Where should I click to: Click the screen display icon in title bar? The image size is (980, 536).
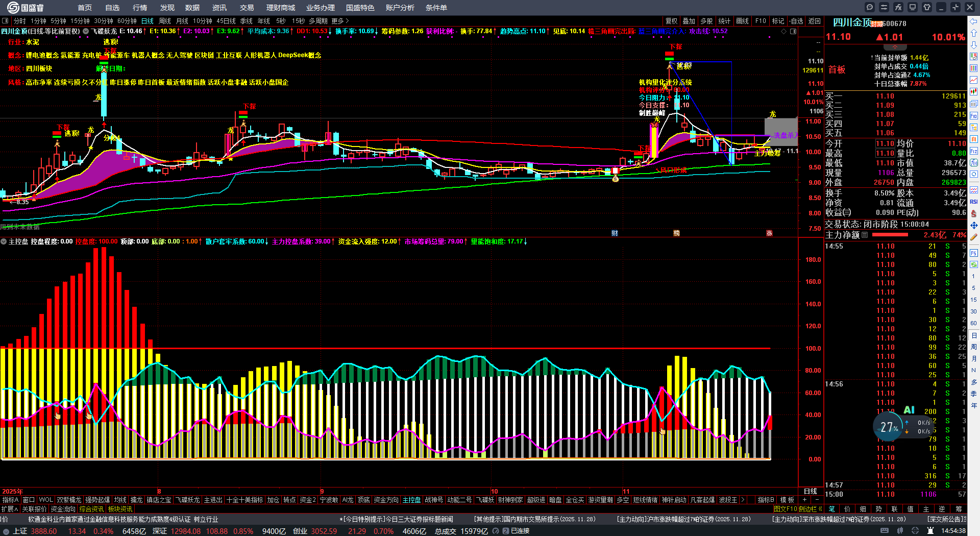click(x=913, y=7)
